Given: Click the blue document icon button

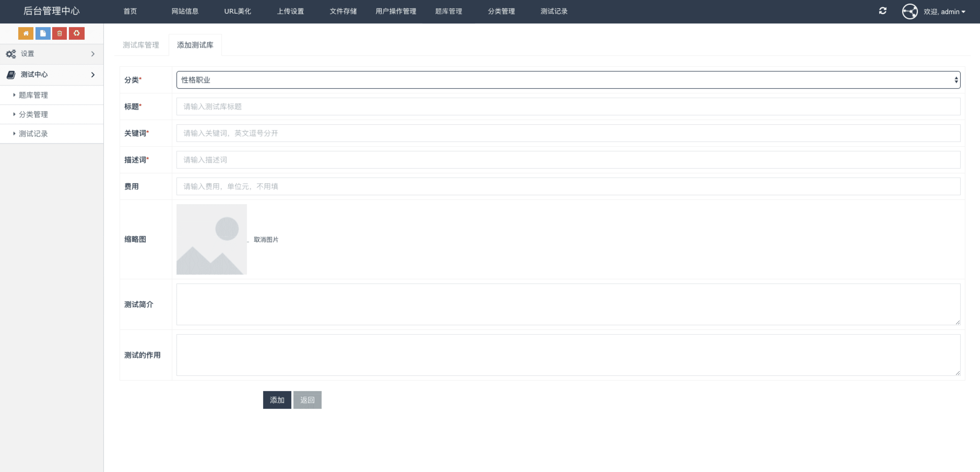Looking at the screenshot, I should click(x=43, y=33).
